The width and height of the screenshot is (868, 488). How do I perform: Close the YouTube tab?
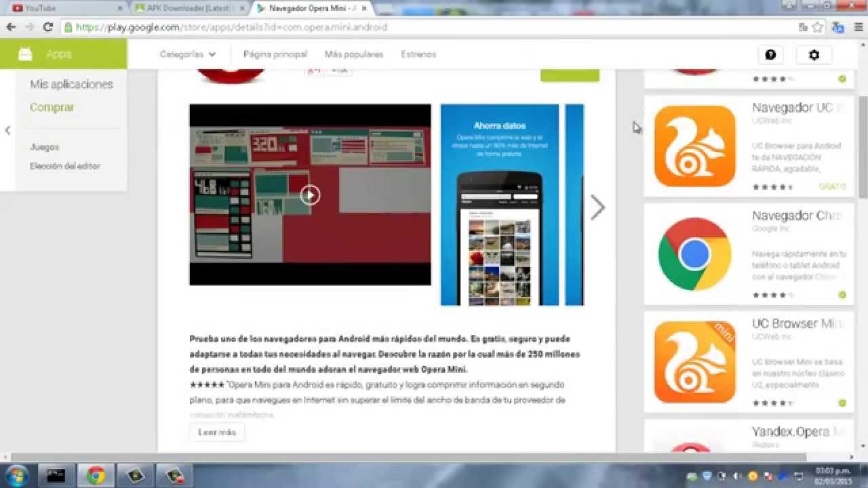pos(120,8)
